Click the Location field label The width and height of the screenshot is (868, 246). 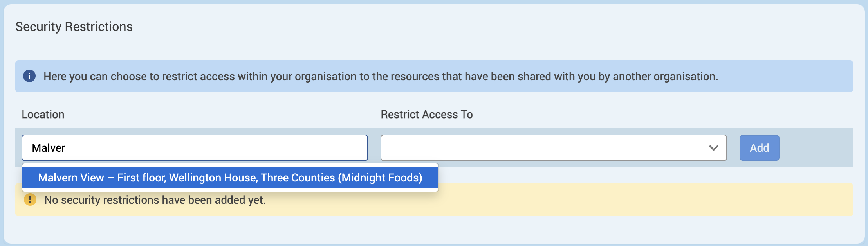pos(43,114)
